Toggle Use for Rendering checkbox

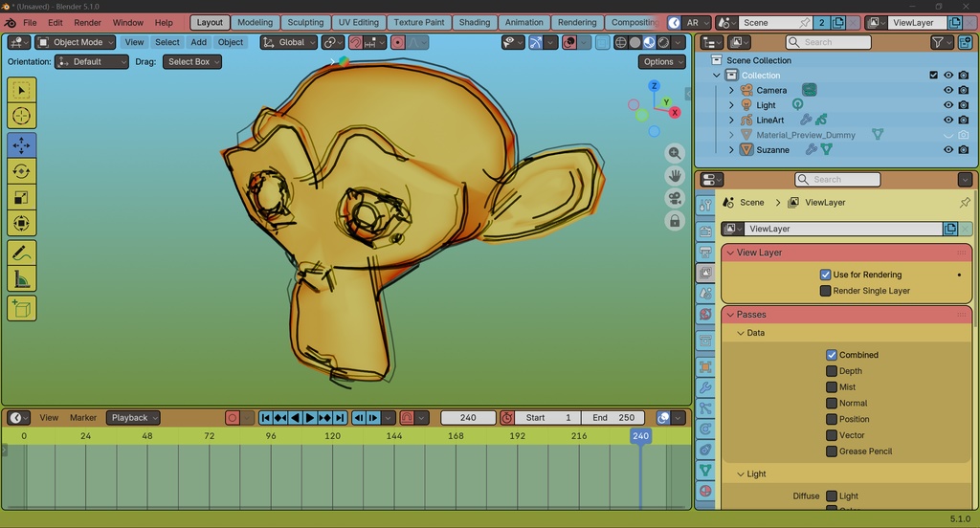click(x=826, y=275)
